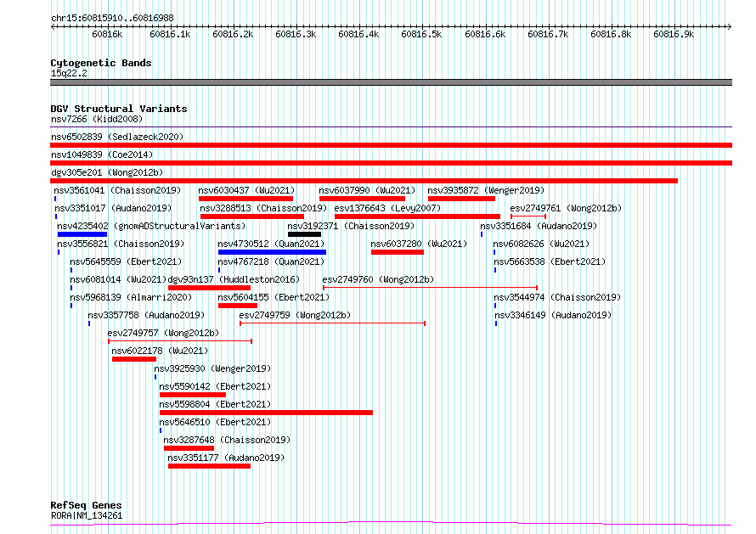Select the nsv7266 (Kidd2008) variant label
The width and height of the screenshot is (756, 534).
[x=97, y=119]
